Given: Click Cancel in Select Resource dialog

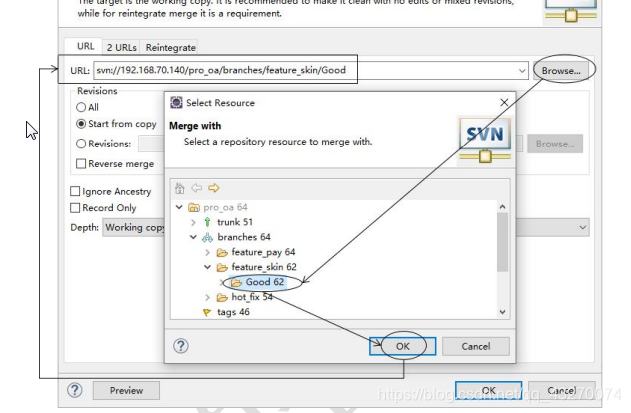Looking at the screenshot, I should point(476,346).
